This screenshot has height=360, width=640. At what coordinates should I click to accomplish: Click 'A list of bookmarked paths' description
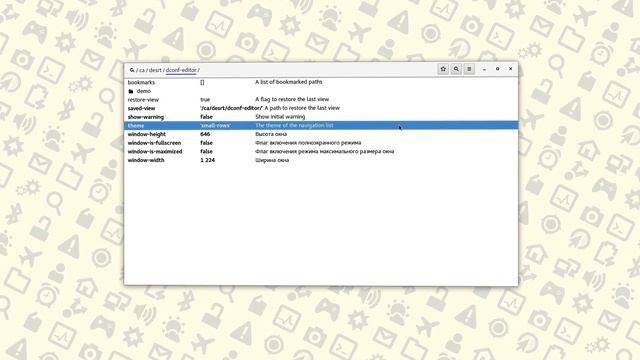[289, 82]
